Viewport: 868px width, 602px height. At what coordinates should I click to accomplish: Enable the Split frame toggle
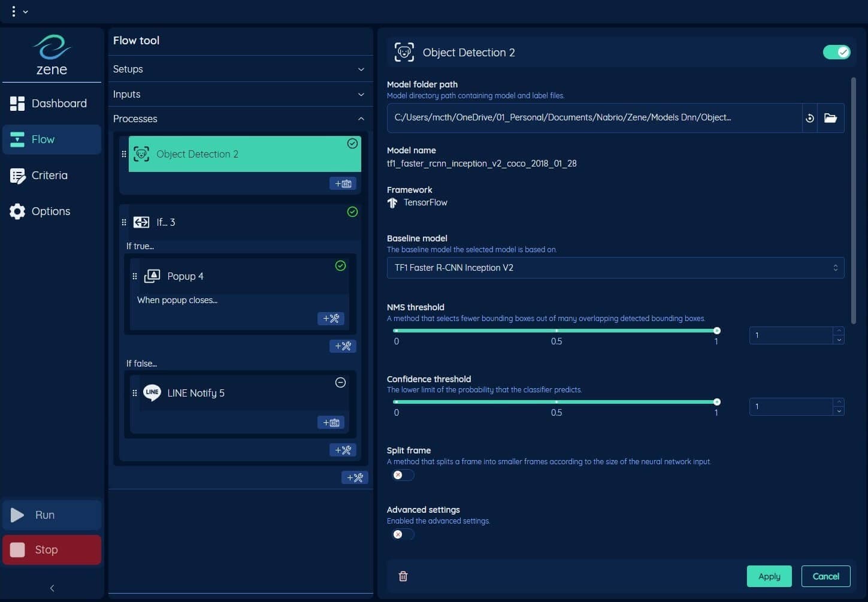click(x=403, y=475)
